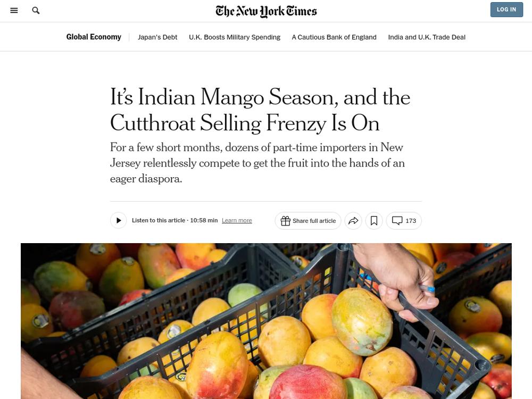The image size is (532, 399).
Task: Click the comment count number 173
Action: [x=411, y=221]
